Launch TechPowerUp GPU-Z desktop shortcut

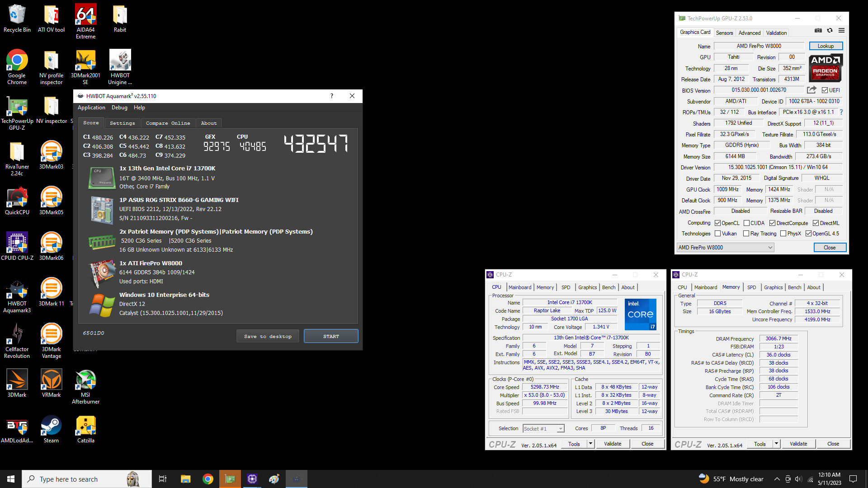(17, 113)
